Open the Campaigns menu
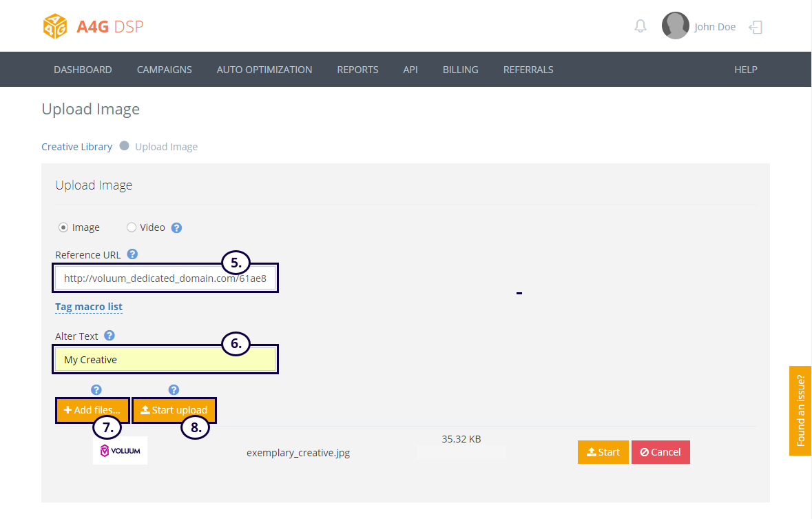The height and width of the screenshot is (519, 812). point(164,70)
